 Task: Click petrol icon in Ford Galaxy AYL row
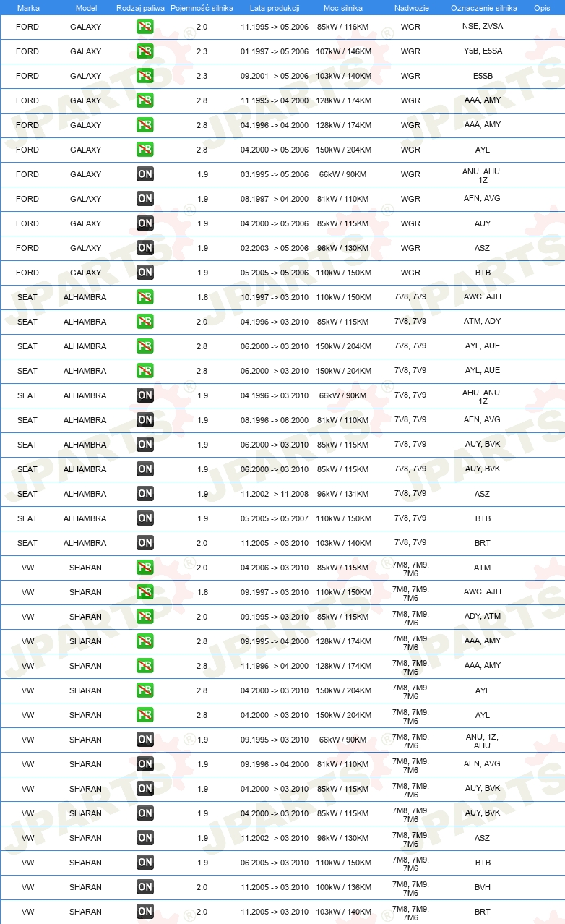(145, 150)
